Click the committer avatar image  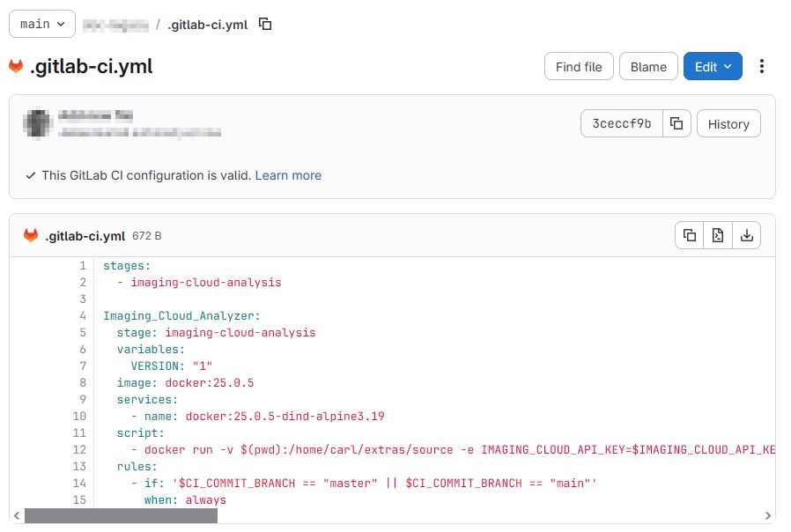click(x=37, y=123)
